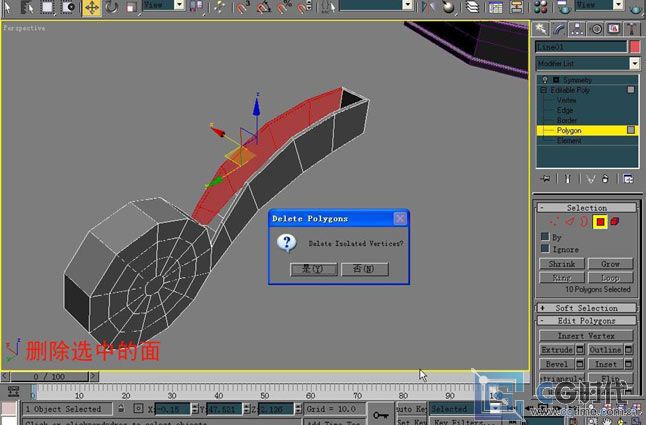Toggle the 3D Snaps magnet icon
646x425 pixels.
pos(243,7)
